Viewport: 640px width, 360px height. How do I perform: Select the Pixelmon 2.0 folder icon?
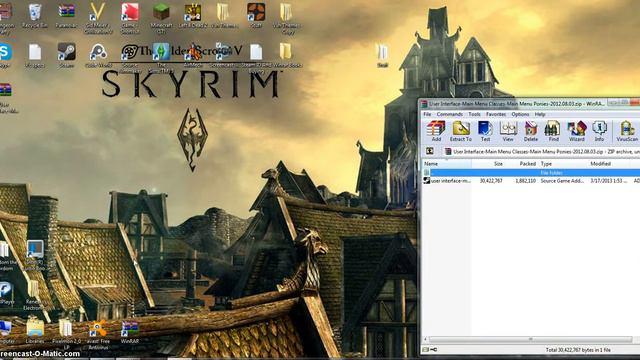click(x=66, y=334)
